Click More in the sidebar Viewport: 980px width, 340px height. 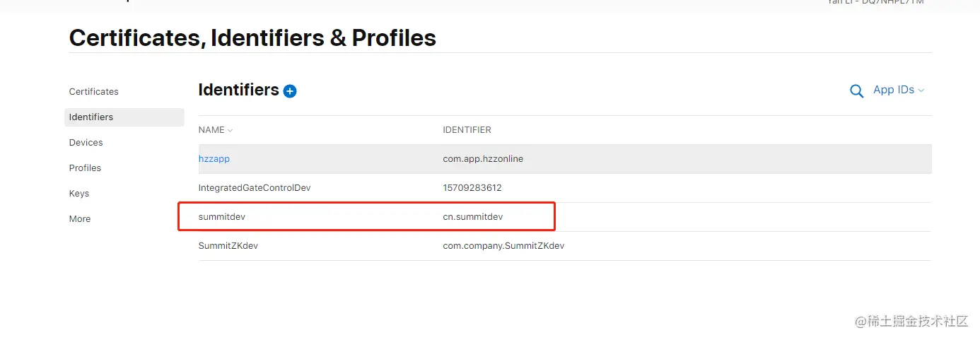80,219
